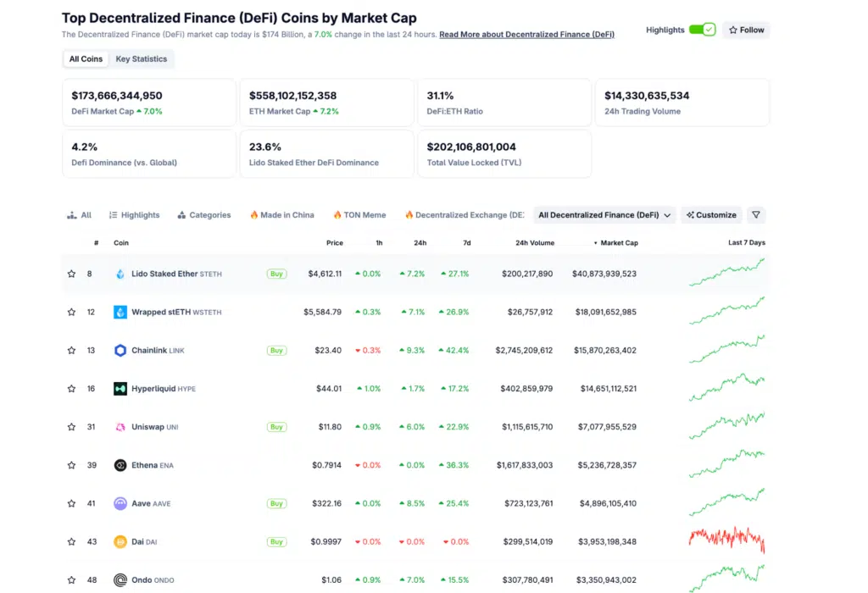Click the Follow button

(746, 30)
